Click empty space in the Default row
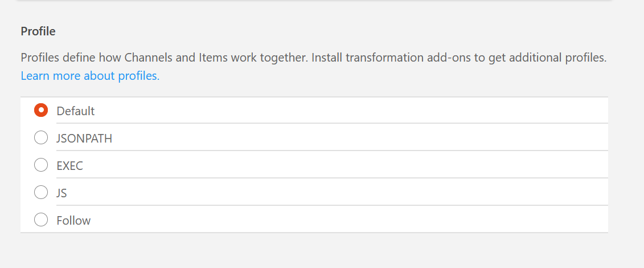Screen dimensions: 644x268 point(342,111)
